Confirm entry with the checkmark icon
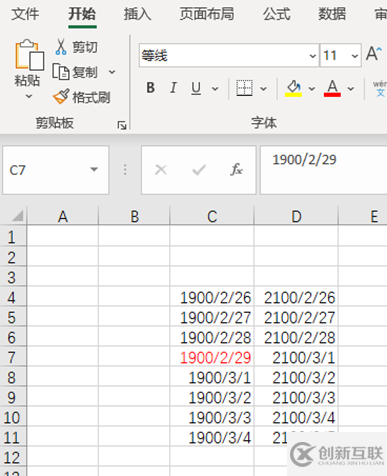 [199, 170]
